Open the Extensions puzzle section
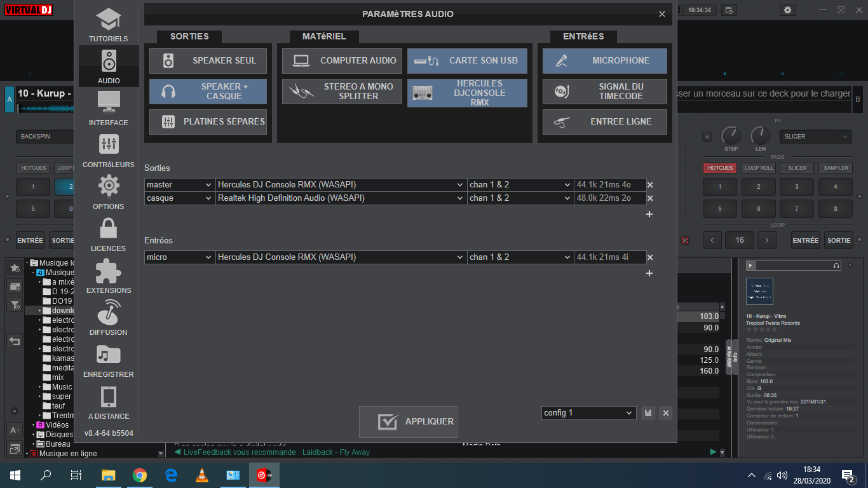868x488 pixels. (109, 276)
